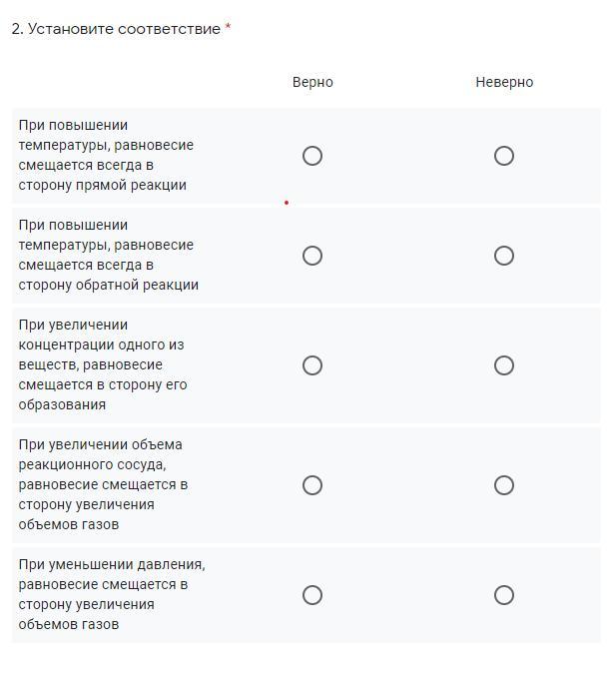Set 'уменьшении давления' row to Неверно

tap(504, 595)
